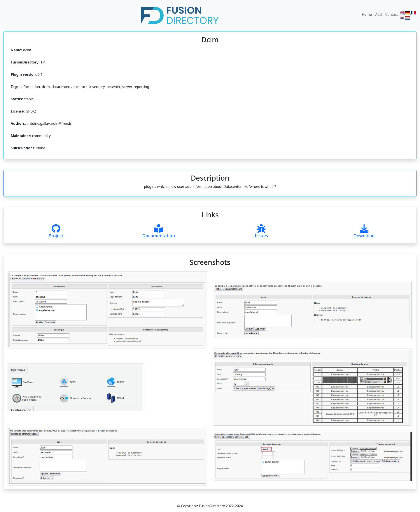Open the Issues text link
The image size is (420, 512).
[x=261, y=236]
